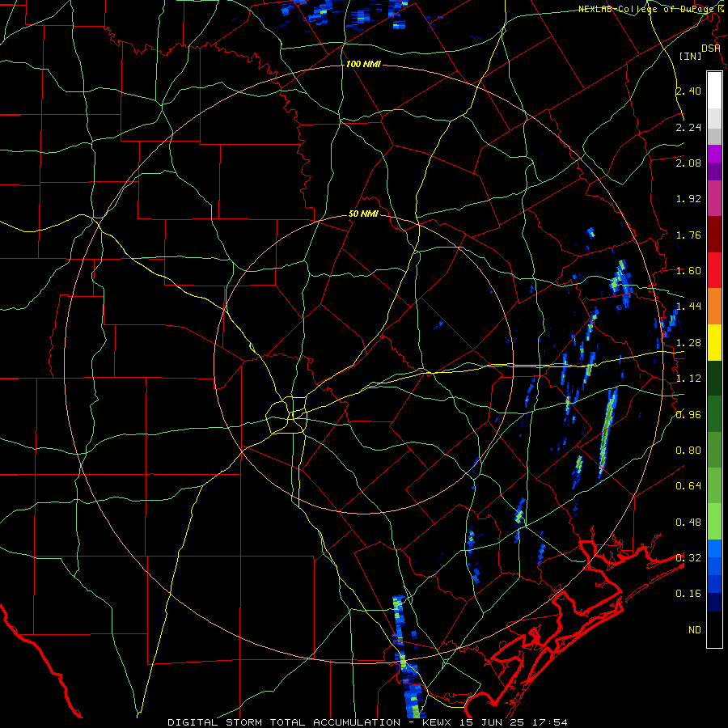Screen dimensions: 728x728
Task: Click the 1.12 scale value
Action: [688, 379]
